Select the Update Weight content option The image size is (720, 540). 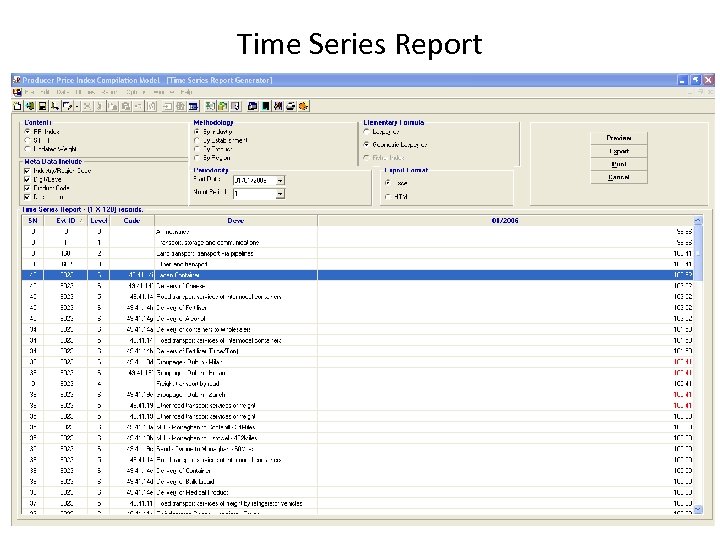click(x=28, y=149)
